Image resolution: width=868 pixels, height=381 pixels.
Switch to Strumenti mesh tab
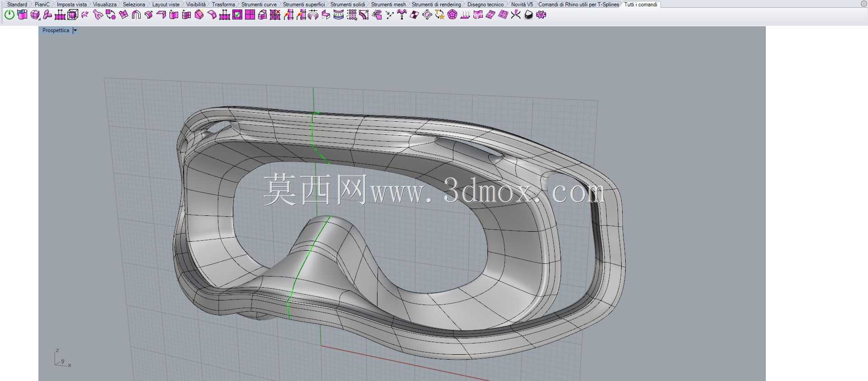coord(388,4)
